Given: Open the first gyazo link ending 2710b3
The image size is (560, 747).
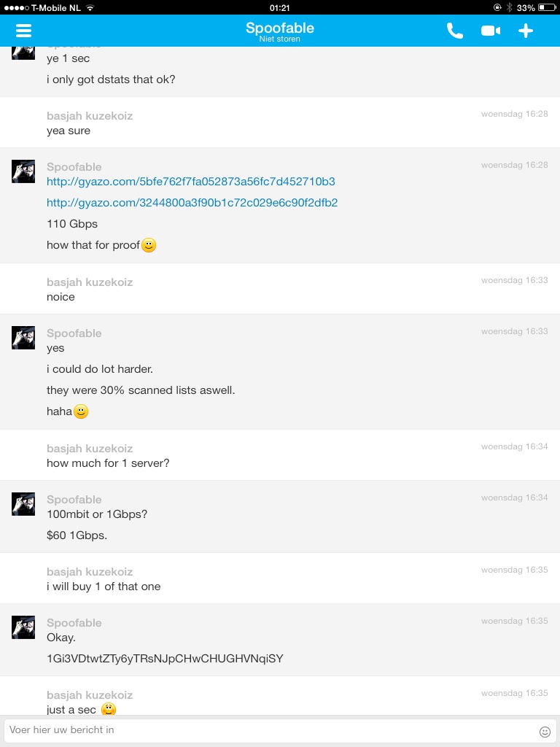Looking at the screenshot, I should tap(190, 182).
